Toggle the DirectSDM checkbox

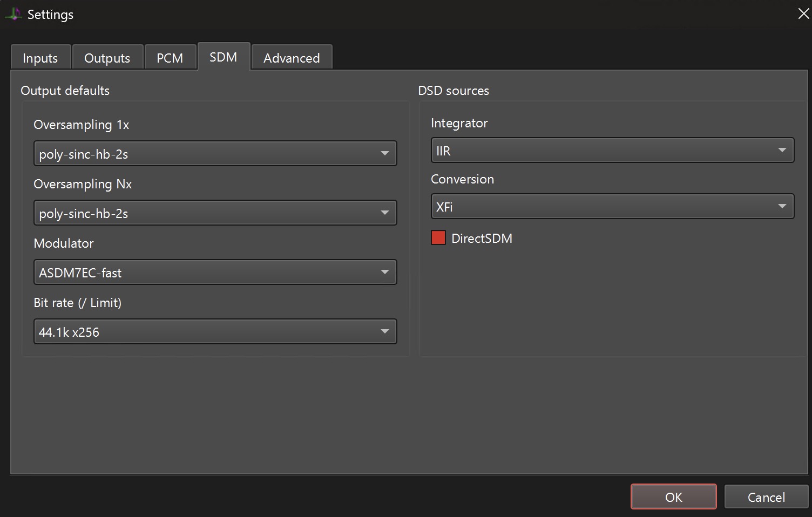click(x=438, y=238)
